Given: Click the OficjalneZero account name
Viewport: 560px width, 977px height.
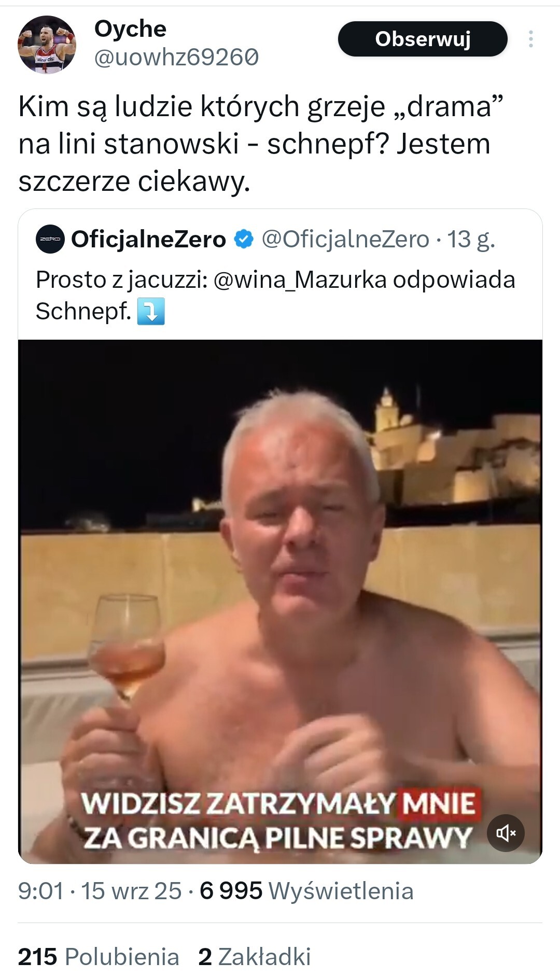Looking at the screenshot, I should click(148, 239).
